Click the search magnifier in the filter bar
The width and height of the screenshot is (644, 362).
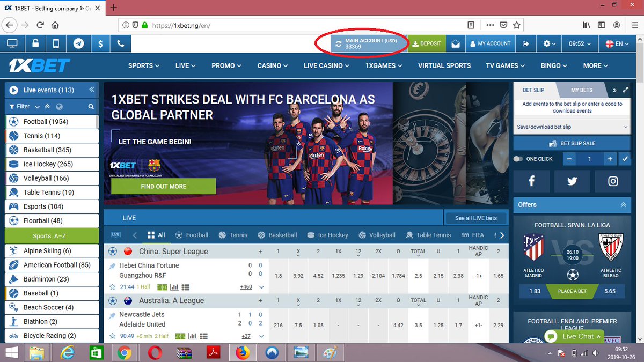(91, 107)
